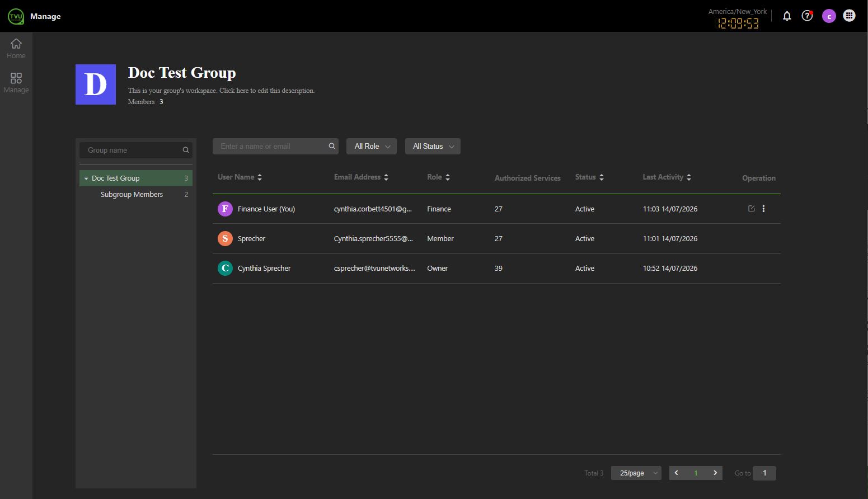Click email cynthia.corbett4501@g...
This screenshot has height=499, width=868.
pos(373,209)
